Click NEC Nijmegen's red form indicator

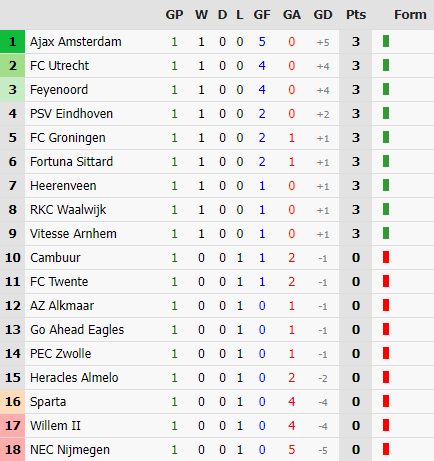(386, 449)
